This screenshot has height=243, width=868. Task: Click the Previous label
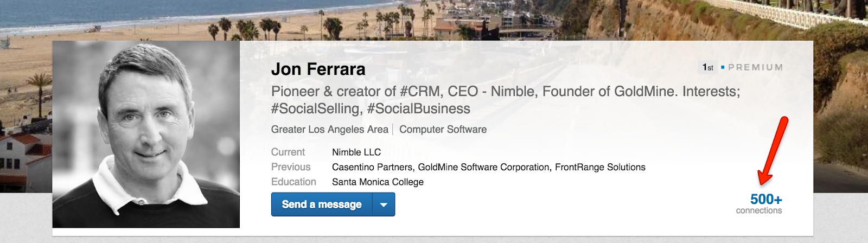coord(291,167)
